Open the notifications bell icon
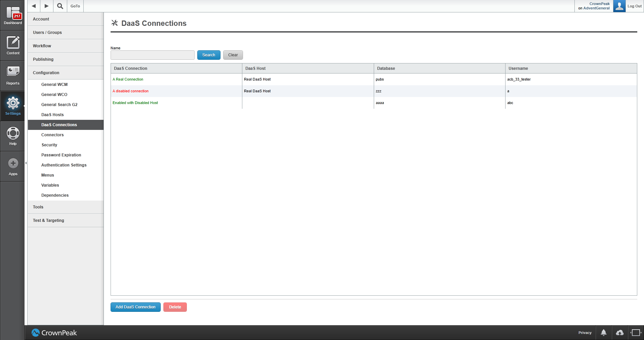The width and height of the screenshot is (644, 340). (604, 333)
